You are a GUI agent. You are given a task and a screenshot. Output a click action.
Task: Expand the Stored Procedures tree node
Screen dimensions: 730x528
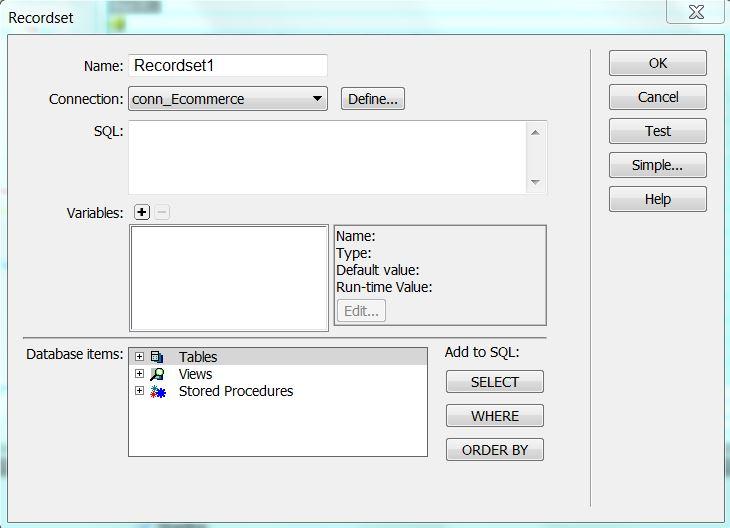[139, 391]
